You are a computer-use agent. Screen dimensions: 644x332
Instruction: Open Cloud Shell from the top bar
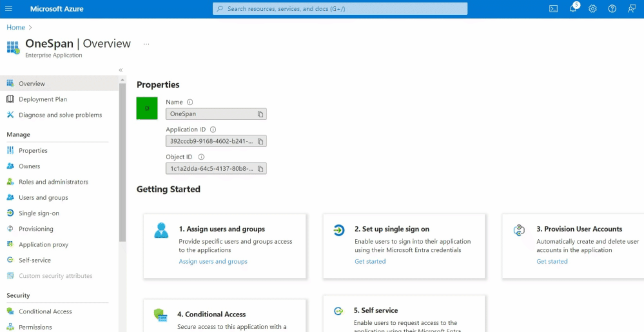coord(553,8)
